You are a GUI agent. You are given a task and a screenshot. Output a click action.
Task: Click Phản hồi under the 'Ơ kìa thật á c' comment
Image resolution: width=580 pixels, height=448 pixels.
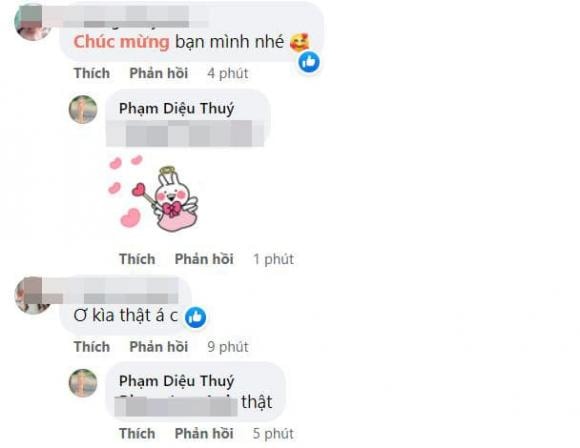click(159, 347)
